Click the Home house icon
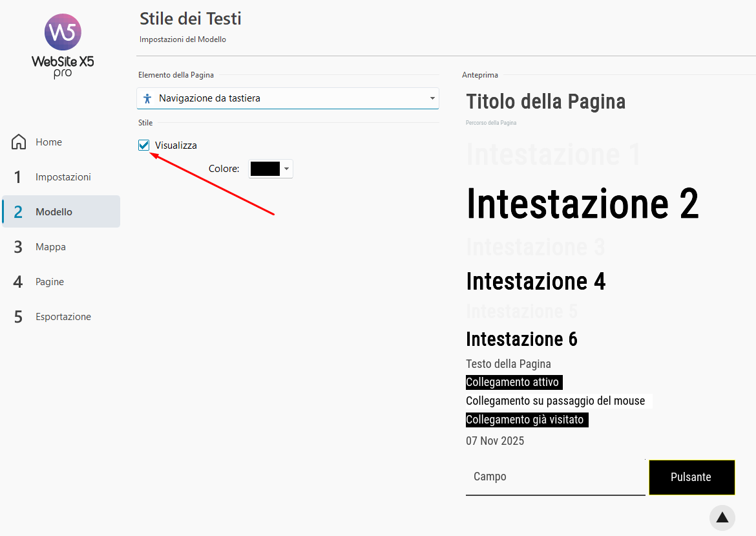The width and height of the screenshot is (756, 536). click(x=19, y=142)
